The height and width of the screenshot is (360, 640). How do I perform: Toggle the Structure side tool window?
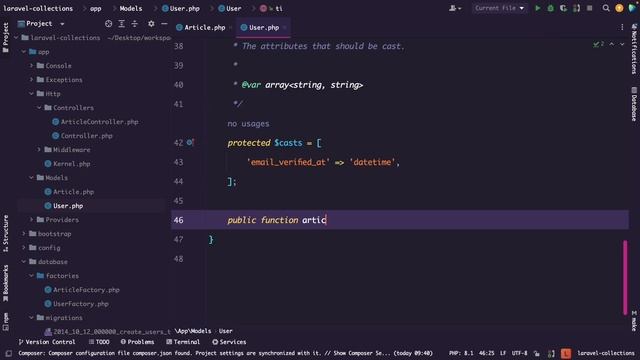[6, 233]
